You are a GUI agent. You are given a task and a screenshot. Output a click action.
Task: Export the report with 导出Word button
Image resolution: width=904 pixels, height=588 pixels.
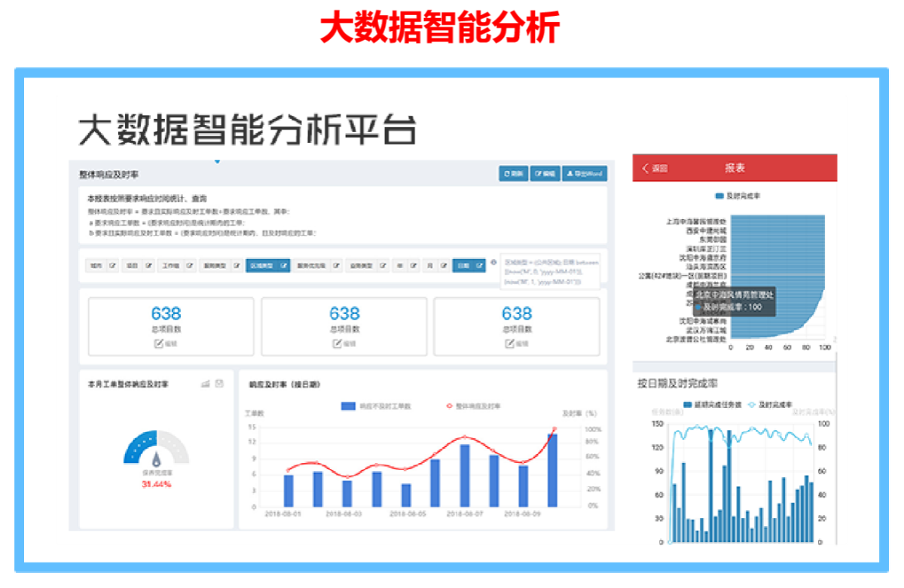click(584, 174)
